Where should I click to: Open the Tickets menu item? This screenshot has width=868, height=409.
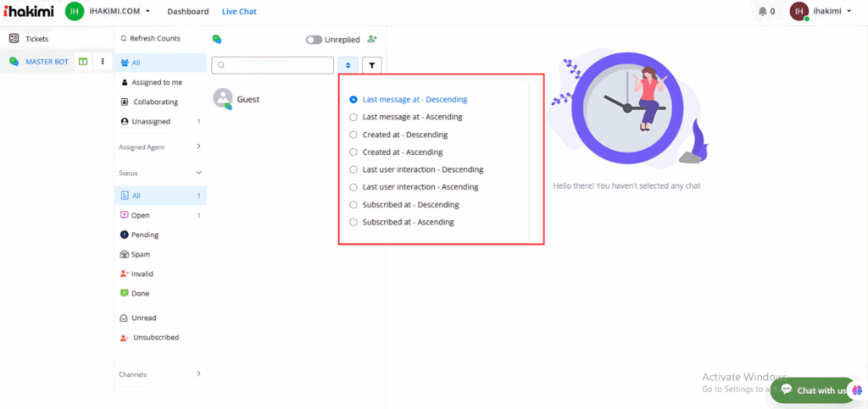coord(36,39)
